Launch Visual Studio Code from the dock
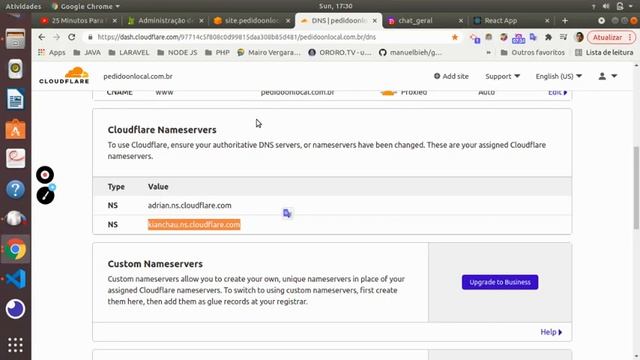 [16, 279]
